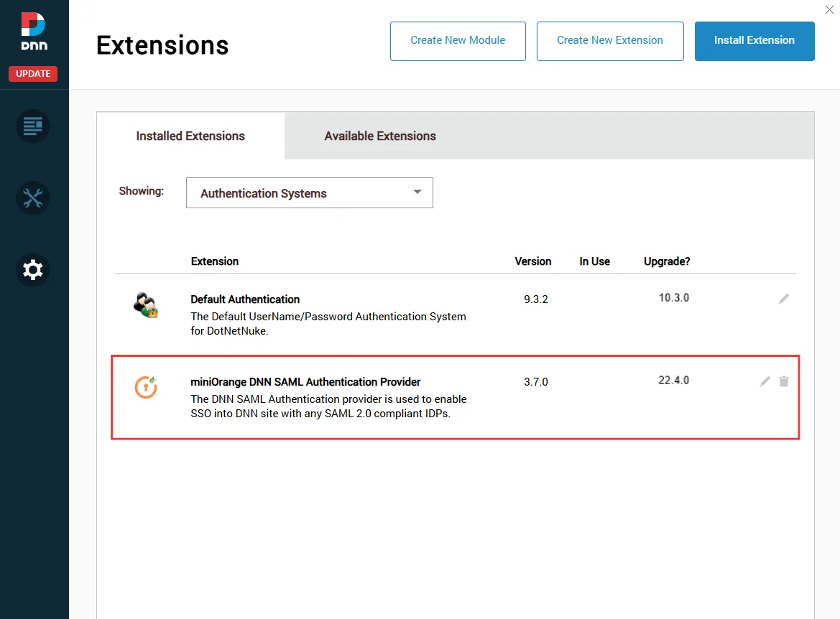Click the Extension column header
840x619 pixels.
[215, 261]
